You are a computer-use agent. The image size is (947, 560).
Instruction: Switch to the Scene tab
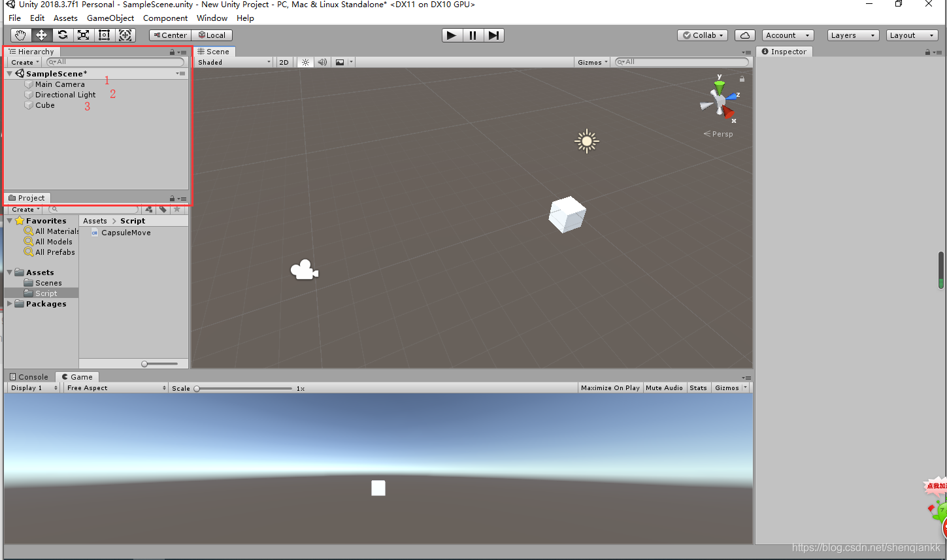[x=214, y=52]
